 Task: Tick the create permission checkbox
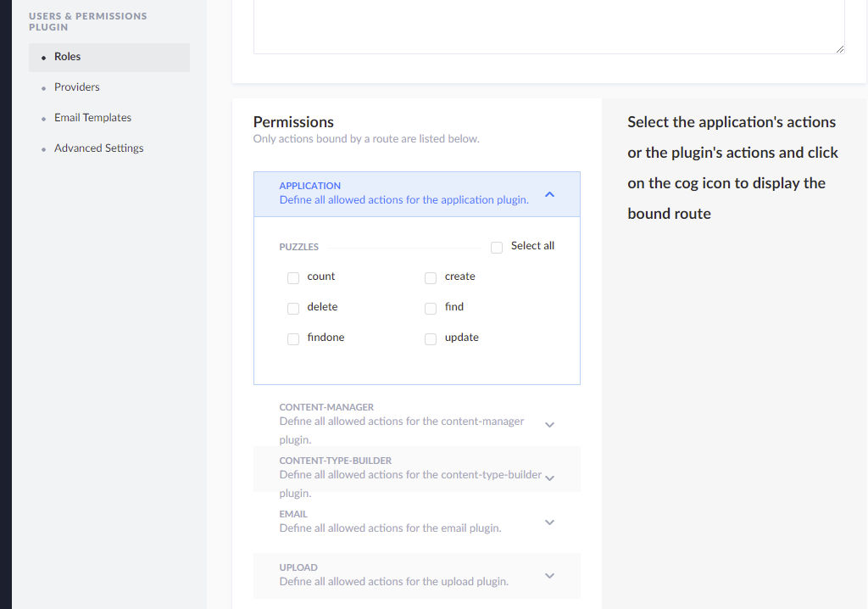pyautogui.click(x=431, y=277)
